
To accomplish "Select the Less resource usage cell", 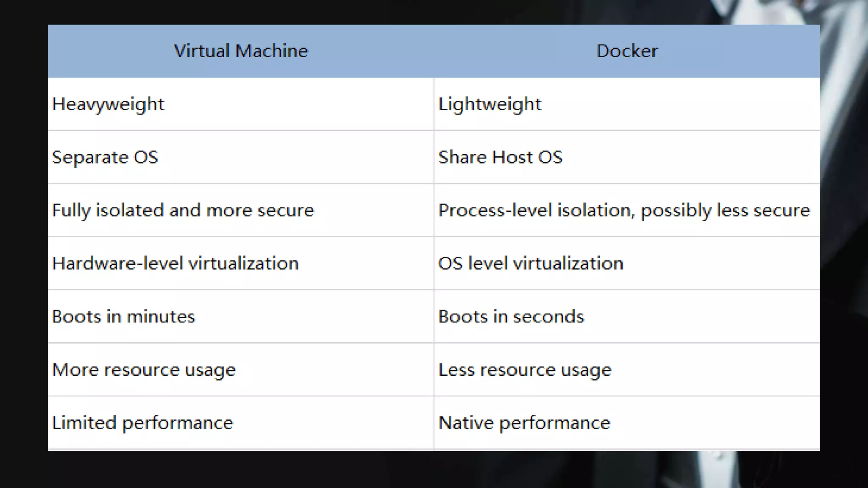I will [x=525, y=370].
